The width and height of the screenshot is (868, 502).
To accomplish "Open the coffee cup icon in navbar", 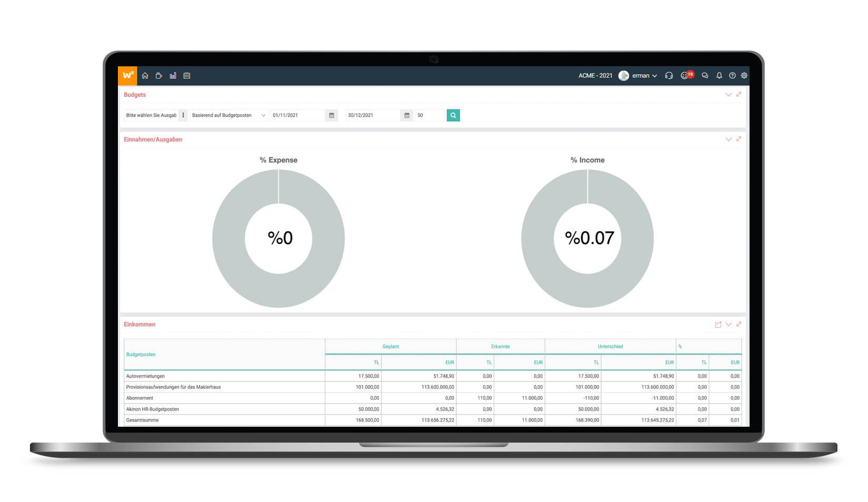I will point(158,76).
